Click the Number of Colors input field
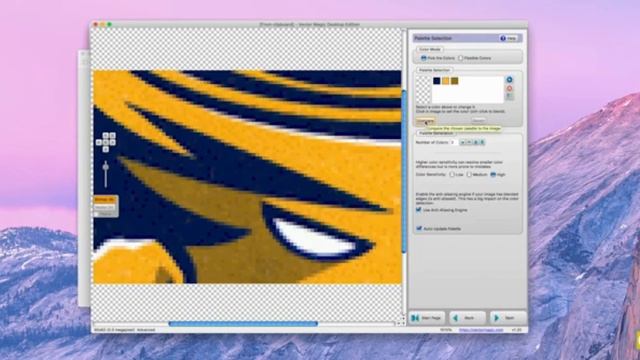 pos(454,142)
